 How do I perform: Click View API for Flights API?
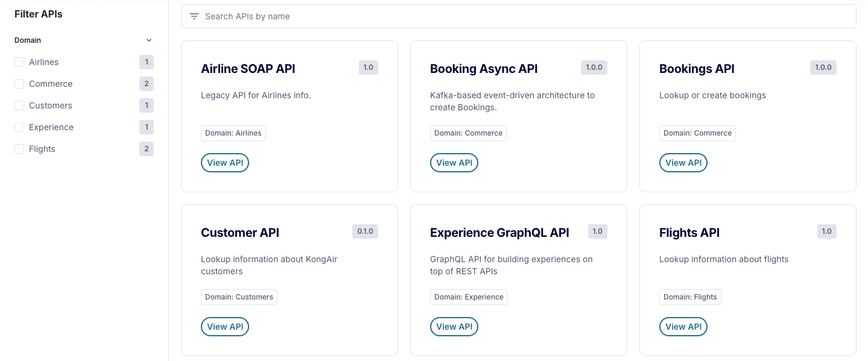tap(683, 327)
